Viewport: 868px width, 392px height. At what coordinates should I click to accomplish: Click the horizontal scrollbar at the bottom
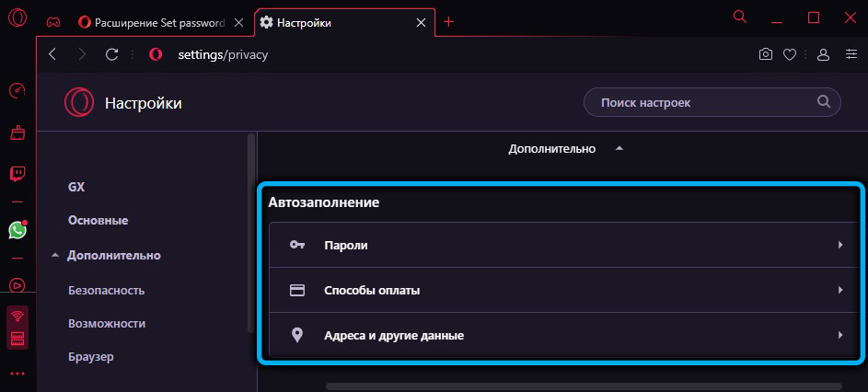coord(583,386)
